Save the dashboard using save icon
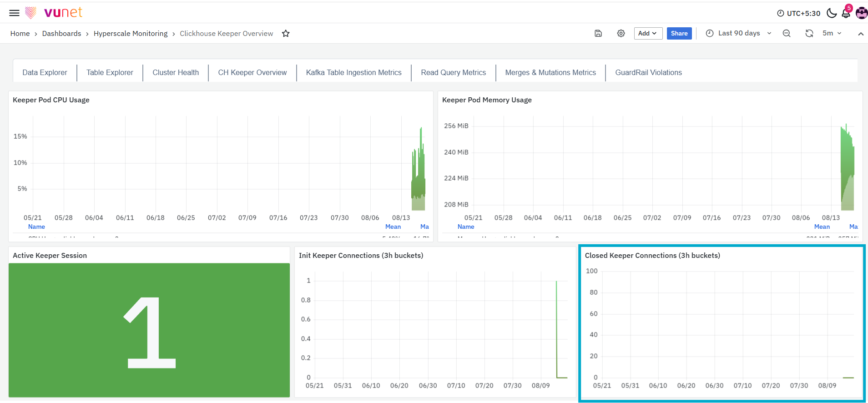This screenshot has width=868, height=403. (x=598, y=33)
